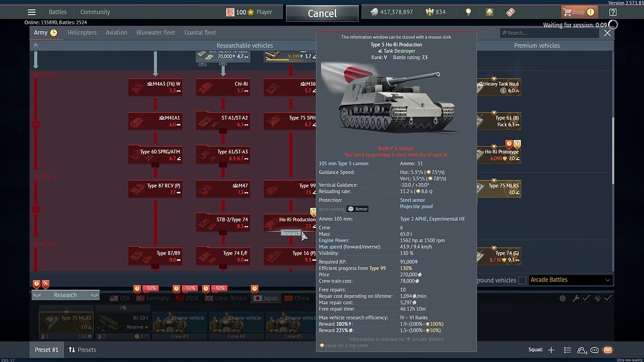The width and height of the screenshot is (644, 362).
Task: Select the USSR nation tab
Action: pyautogui.click(x=187, y=298)
